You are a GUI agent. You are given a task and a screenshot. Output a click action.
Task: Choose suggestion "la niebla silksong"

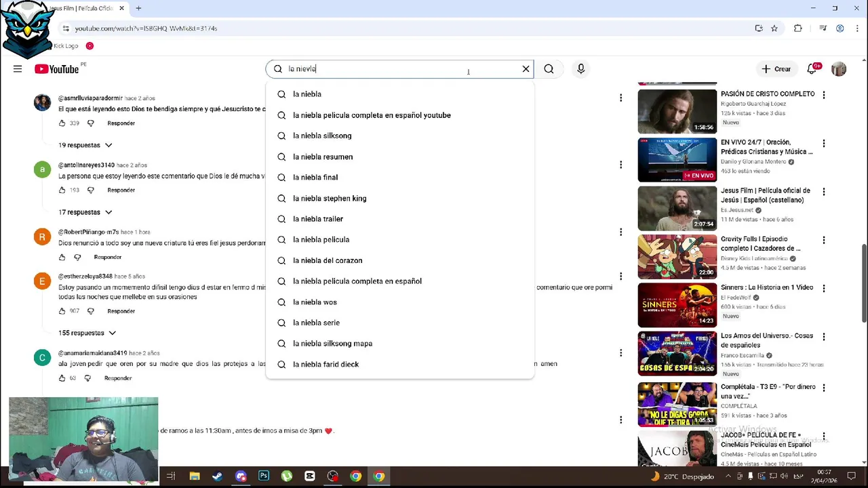coord(400,136)
